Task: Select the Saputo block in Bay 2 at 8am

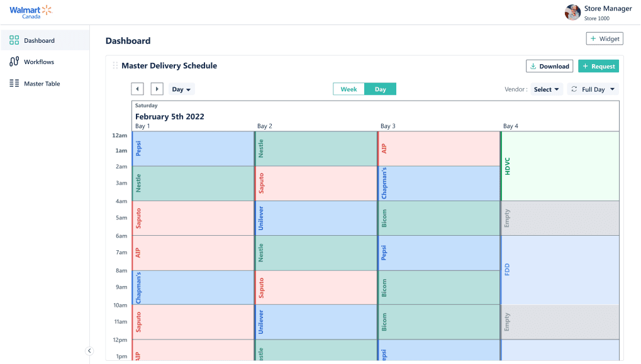Action: click(316, 287)
